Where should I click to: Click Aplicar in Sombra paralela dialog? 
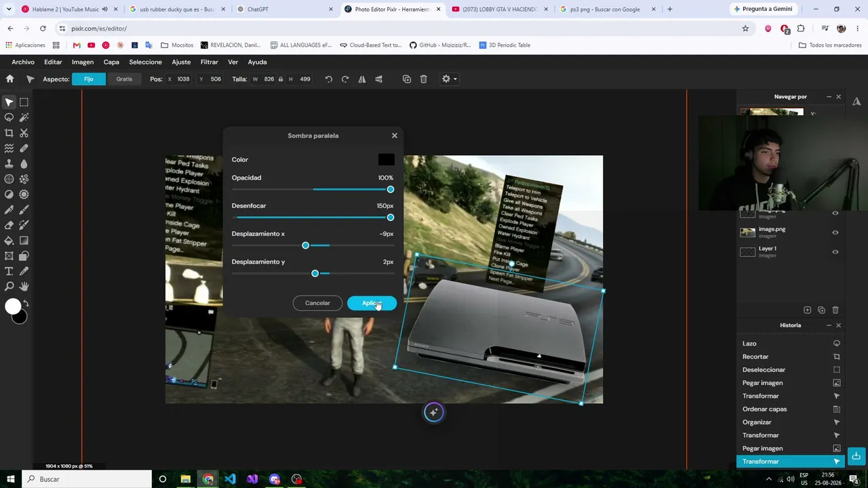(x=372, y=303)
